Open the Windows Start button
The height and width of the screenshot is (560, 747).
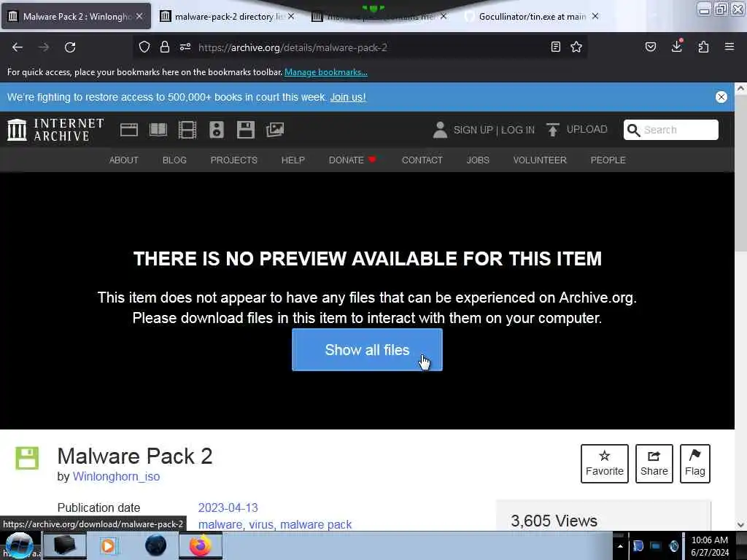click(19, 545)
